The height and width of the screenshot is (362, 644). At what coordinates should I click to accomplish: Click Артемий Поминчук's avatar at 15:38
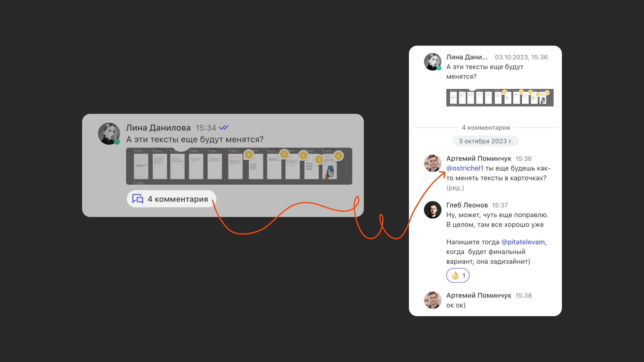432,300
